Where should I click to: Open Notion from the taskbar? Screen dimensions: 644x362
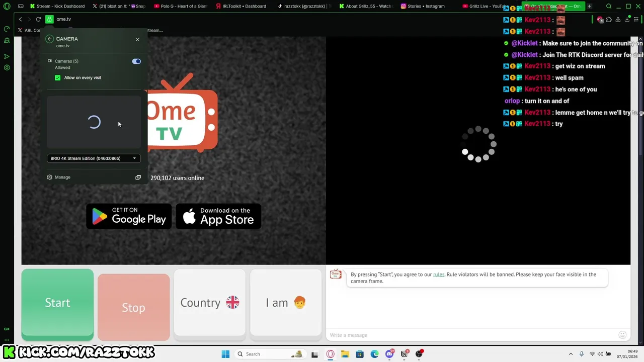coord(404,354)
